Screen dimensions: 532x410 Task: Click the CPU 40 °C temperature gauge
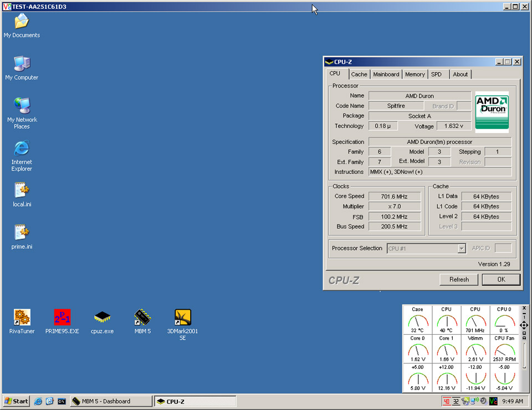[447, 320]
